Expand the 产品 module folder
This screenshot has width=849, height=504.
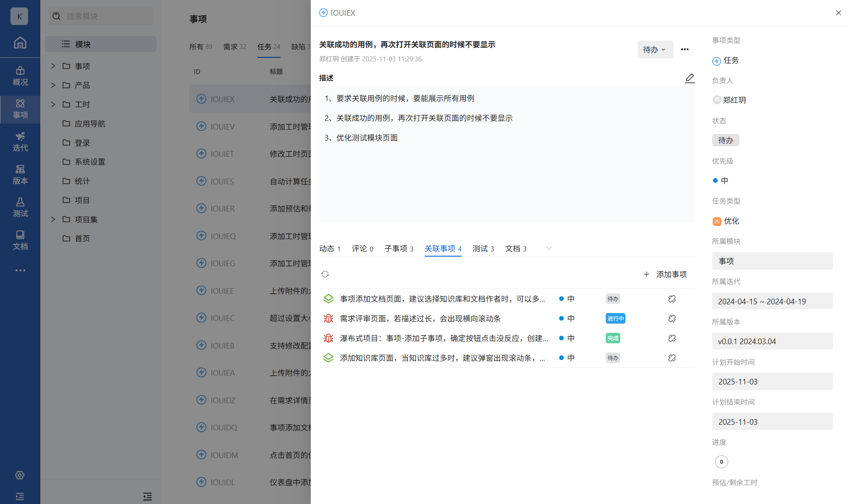53,85
